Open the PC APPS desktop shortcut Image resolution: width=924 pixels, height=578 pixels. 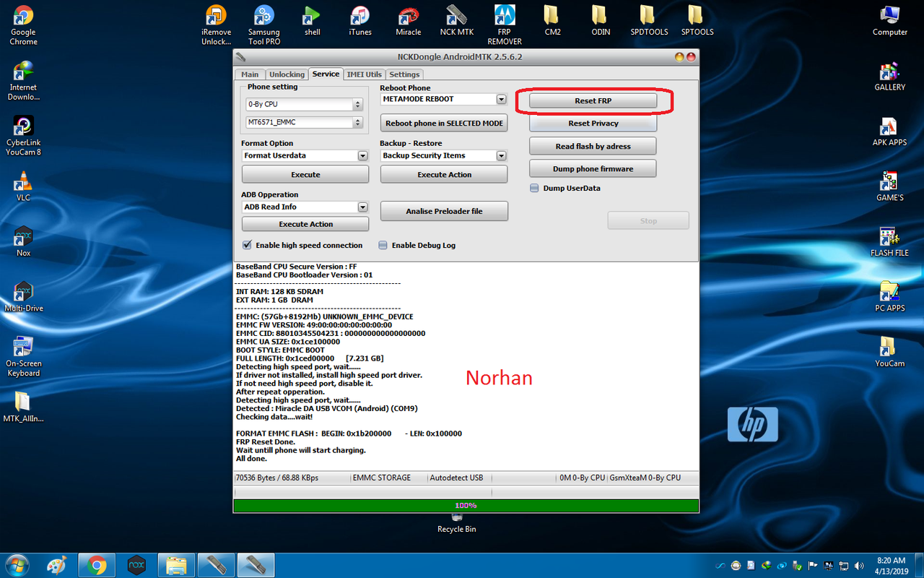pyautogui.click(x=889, y=296)
